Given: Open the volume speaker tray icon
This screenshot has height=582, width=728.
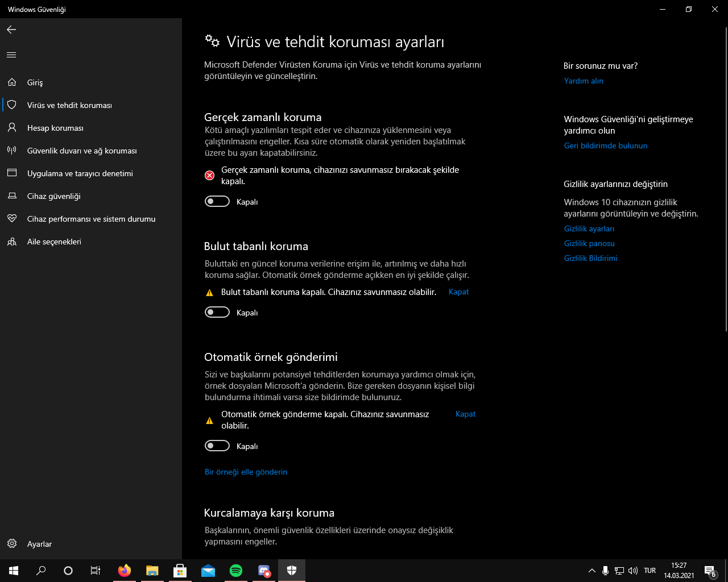Looking at the screenshot, I should point(633,571).
